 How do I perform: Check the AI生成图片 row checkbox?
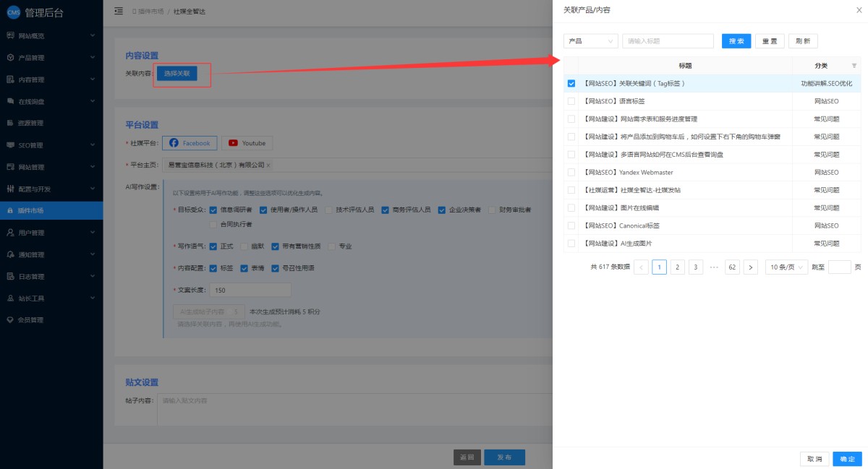click(x=571, y=244)
